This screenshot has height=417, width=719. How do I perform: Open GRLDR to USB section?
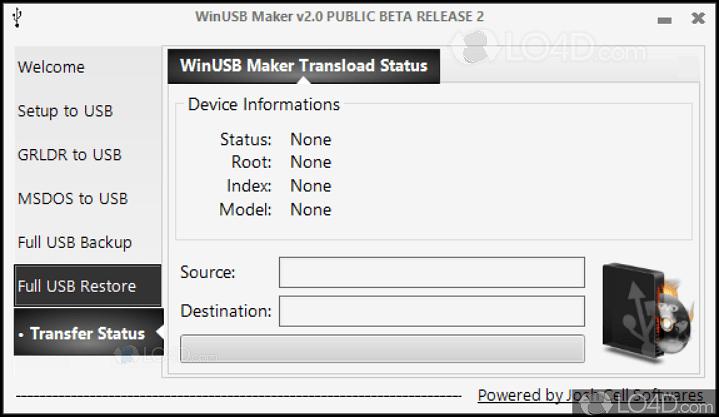point(88,155)
